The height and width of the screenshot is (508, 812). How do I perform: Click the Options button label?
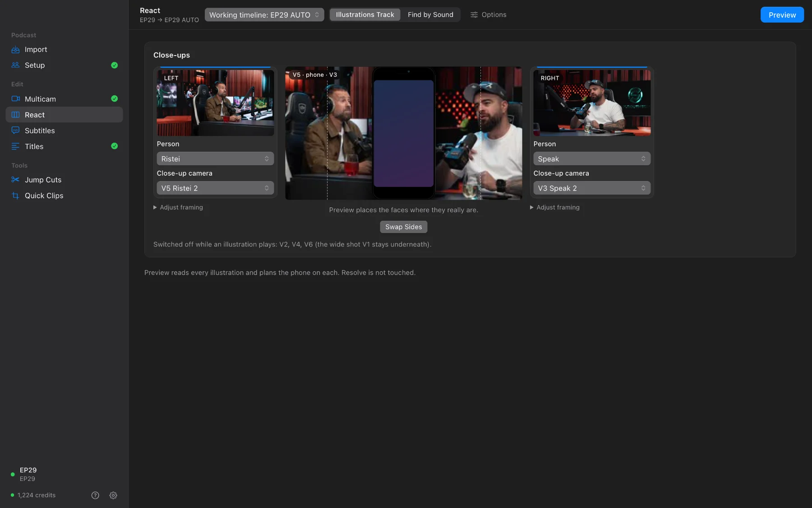pos(494,15)
